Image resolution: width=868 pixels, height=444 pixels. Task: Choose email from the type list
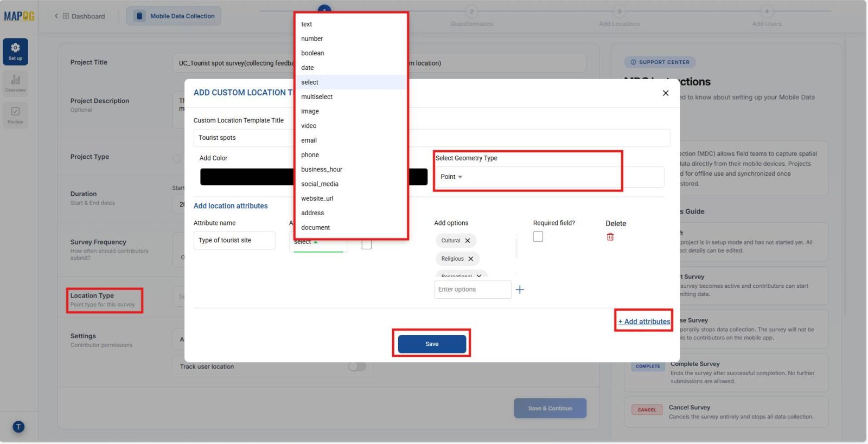coord(352,140)
